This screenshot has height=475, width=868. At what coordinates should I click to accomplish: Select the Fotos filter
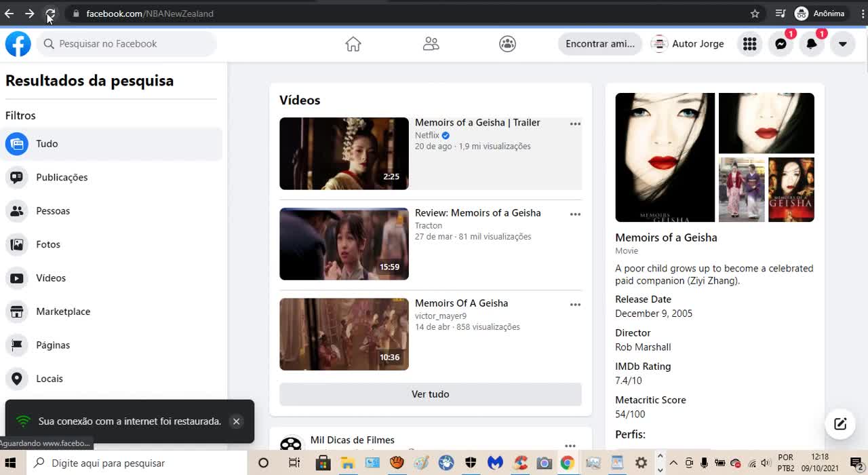tap(111, 244)
